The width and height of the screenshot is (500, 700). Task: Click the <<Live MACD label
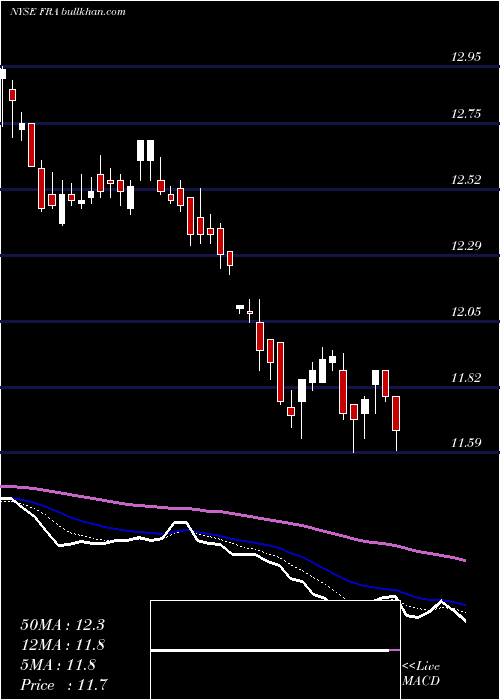click(421, 674)
